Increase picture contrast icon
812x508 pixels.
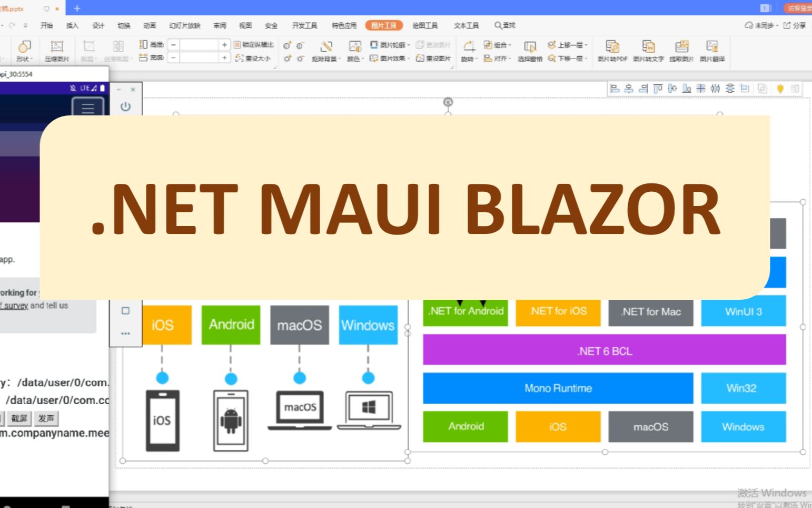click(x=288, y=45)
